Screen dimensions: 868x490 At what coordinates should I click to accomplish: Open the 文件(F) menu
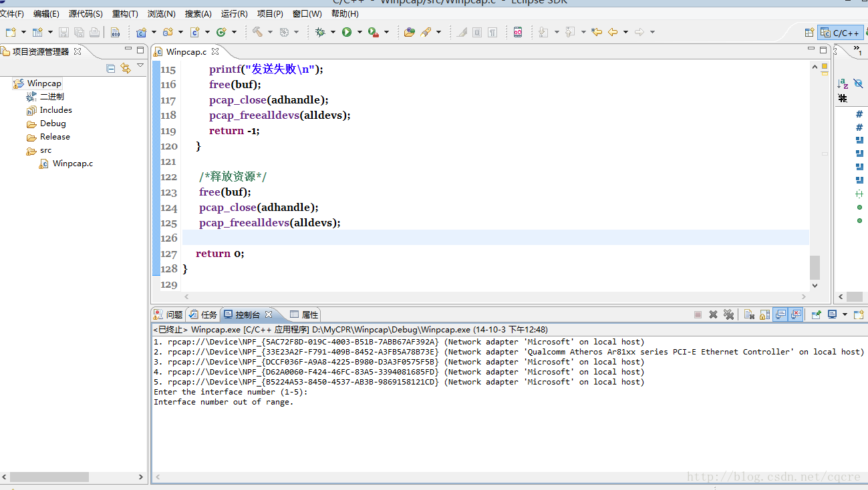tap(11, 13)
